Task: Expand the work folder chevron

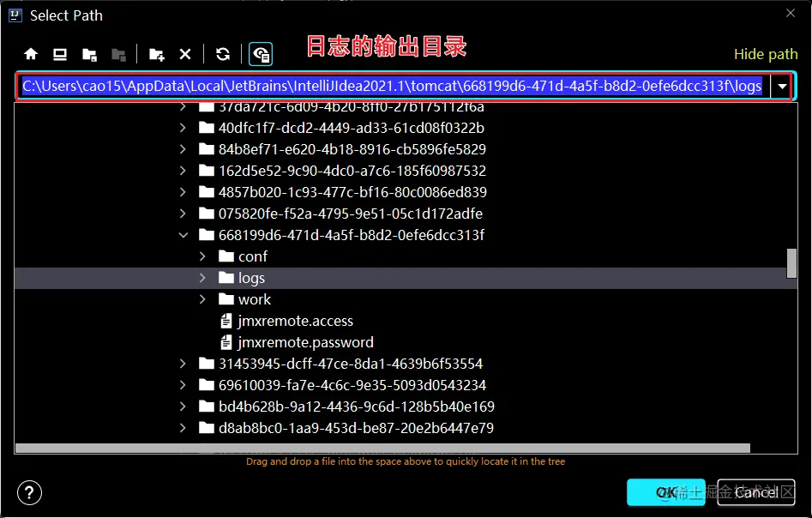Action: point(202,299)
